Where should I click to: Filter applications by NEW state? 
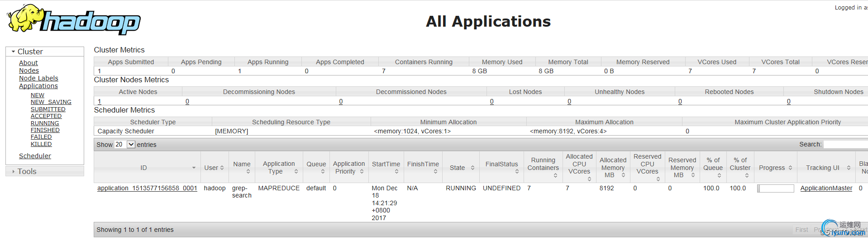(38, 95)
